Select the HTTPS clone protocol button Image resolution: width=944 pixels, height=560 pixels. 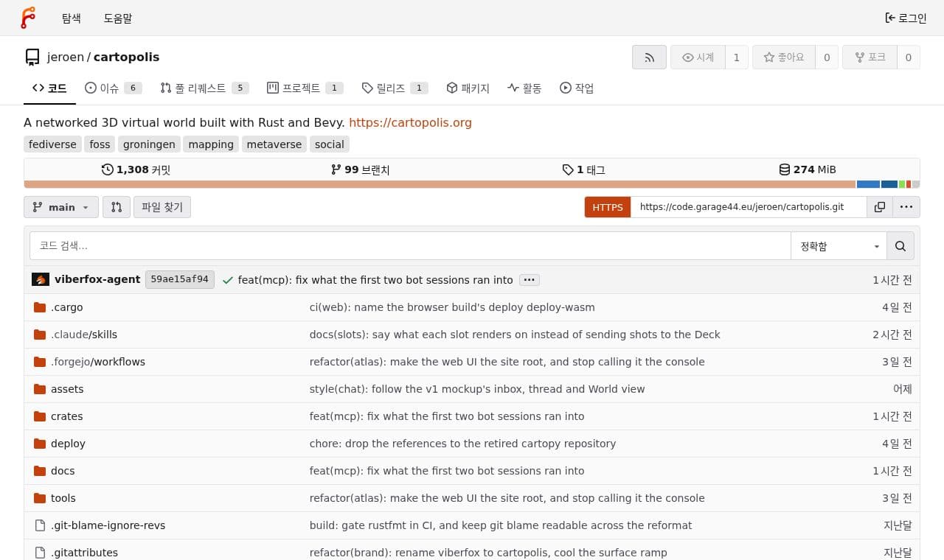608,207
